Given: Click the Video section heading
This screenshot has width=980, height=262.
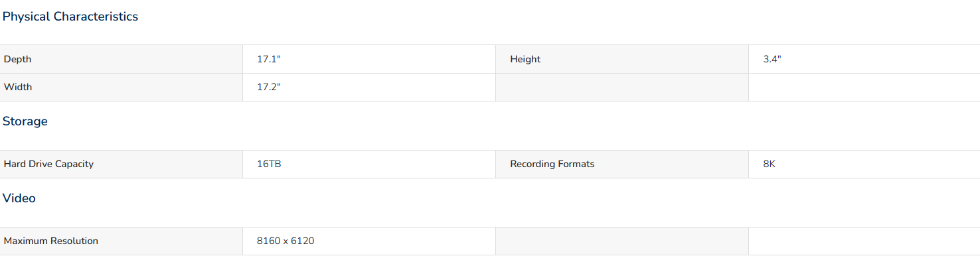Looking at the screenshot, I should 19,198.
